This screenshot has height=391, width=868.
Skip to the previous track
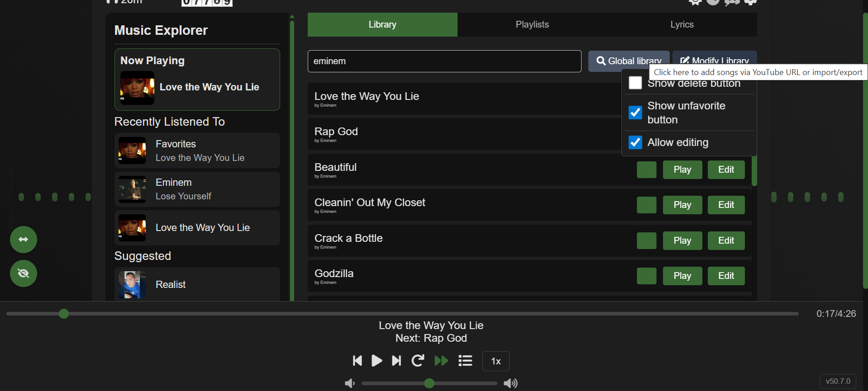click(x=357, y=361)
